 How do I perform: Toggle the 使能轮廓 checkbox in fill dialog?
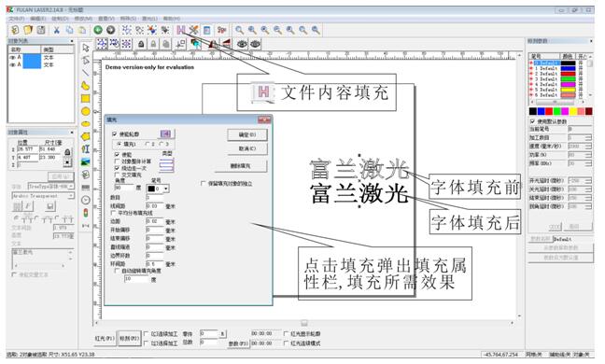(x=115, y=134)
